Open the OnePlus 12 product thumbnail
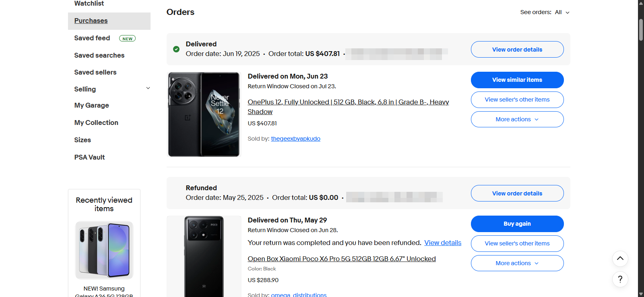 [204, 114]
